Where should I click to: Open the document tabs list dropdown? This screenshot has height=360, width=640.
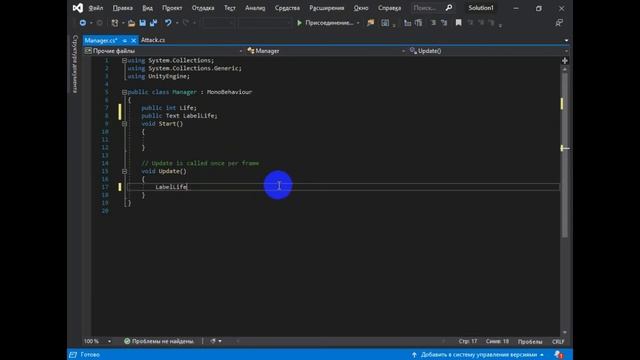pos(566,40)
